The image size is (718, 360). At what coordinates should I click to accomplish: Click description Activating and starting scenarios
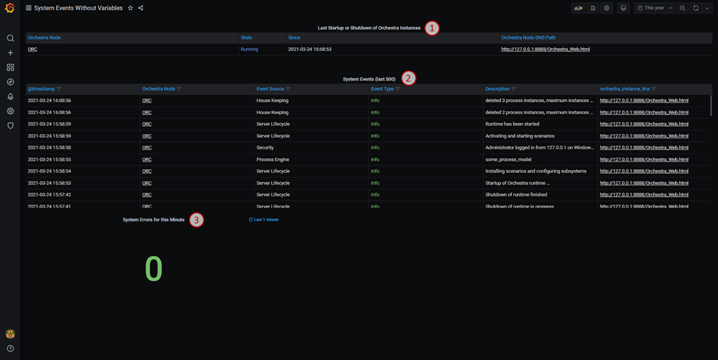520,136
